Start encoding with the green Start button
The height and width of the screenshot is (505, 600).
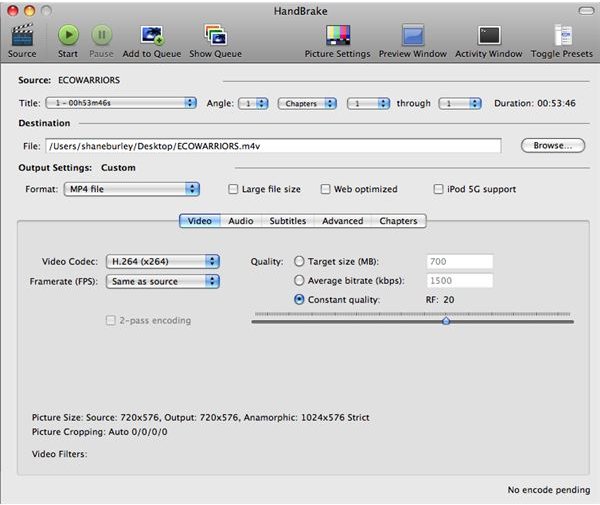pyautogui.click(x=68, y=35)
